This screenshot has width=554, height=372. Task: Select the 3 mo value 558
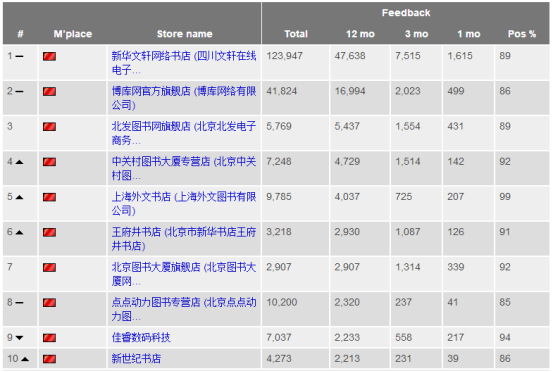[x=403, y=337]
